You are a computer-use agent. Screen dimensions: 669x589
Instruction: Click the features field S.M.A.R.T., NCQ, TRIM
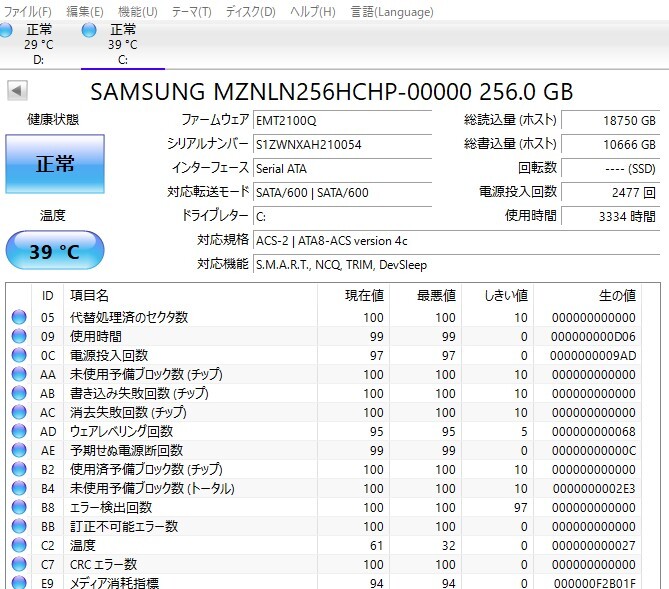(x=457, y=265)
